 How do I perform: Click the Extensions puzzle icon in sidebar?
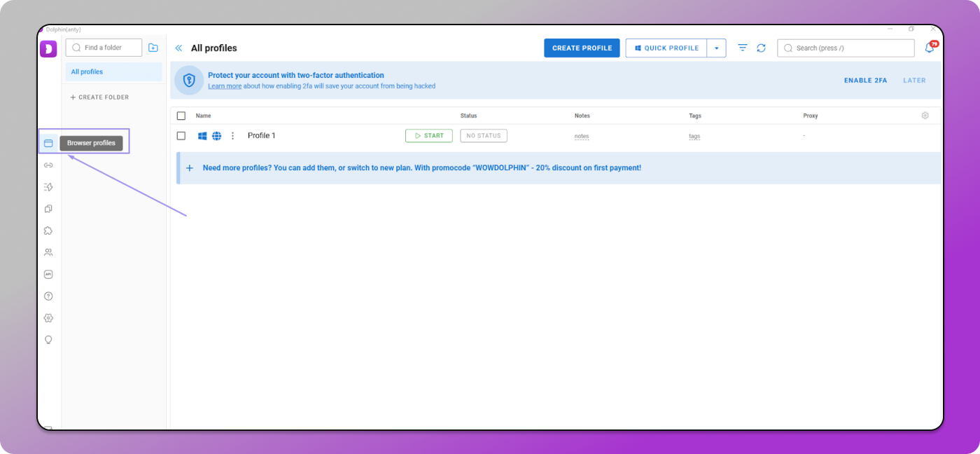[48, 230]
